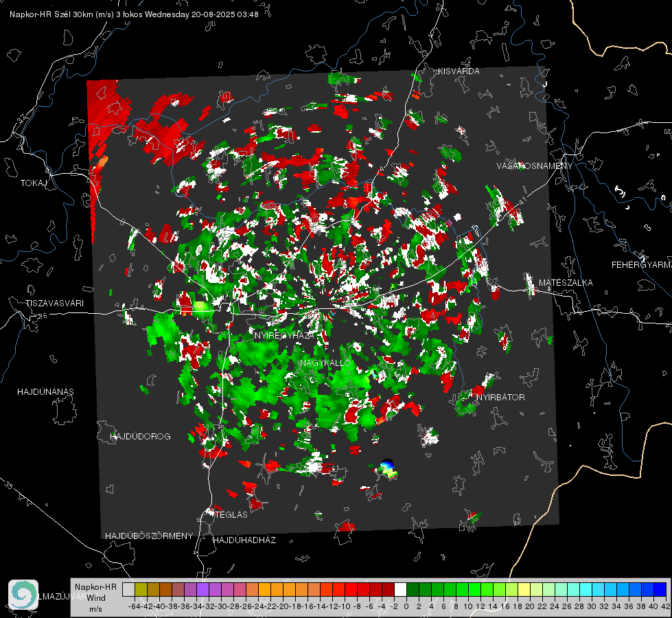Click the HAJDÚBÖSZÖRMÉNY city label
The image size is (672, 618).
pos(149,536)
